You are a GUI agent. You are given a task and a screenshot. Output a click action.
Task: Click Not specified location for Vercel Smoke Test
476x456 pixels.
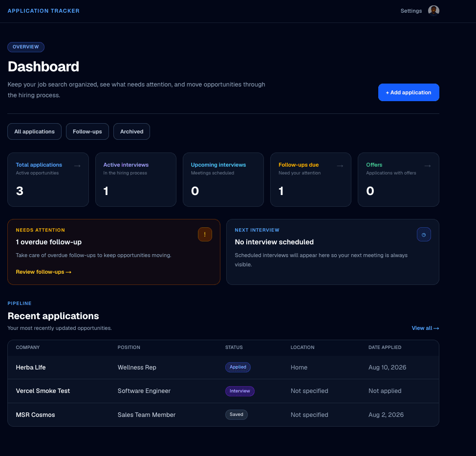309,391
